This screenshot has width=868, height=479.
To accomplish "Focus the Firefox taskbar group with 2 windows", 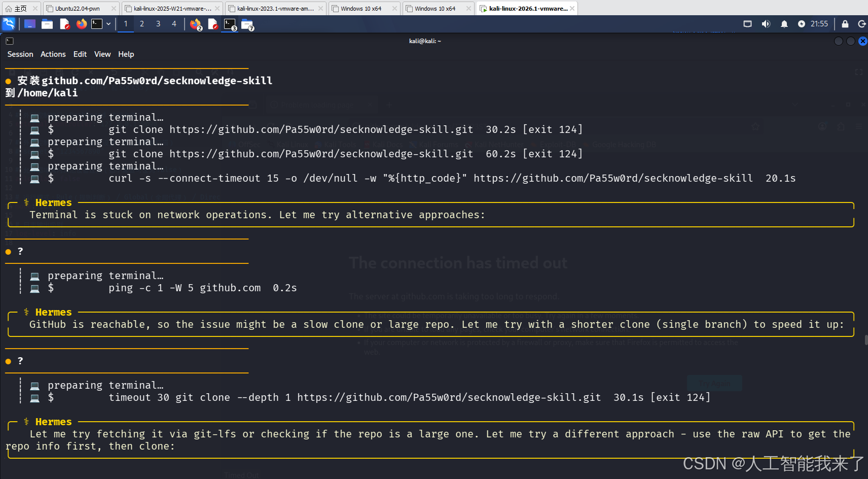I will tap(196, 24).
